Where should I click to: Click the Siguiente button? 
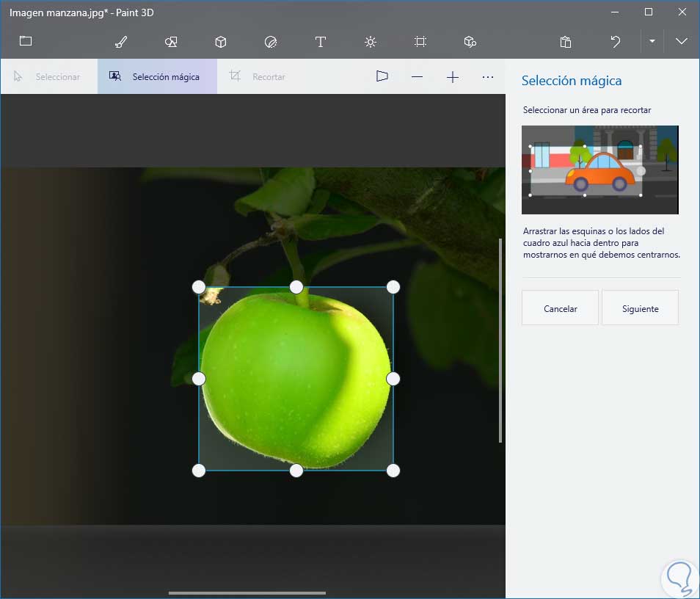click(640, 308)
